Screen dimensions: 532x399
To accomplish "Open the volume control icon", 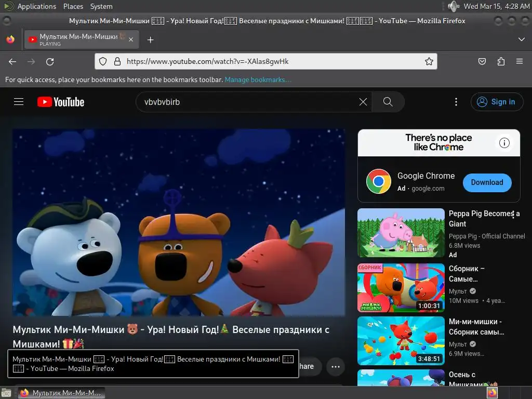I will [453, 6].
